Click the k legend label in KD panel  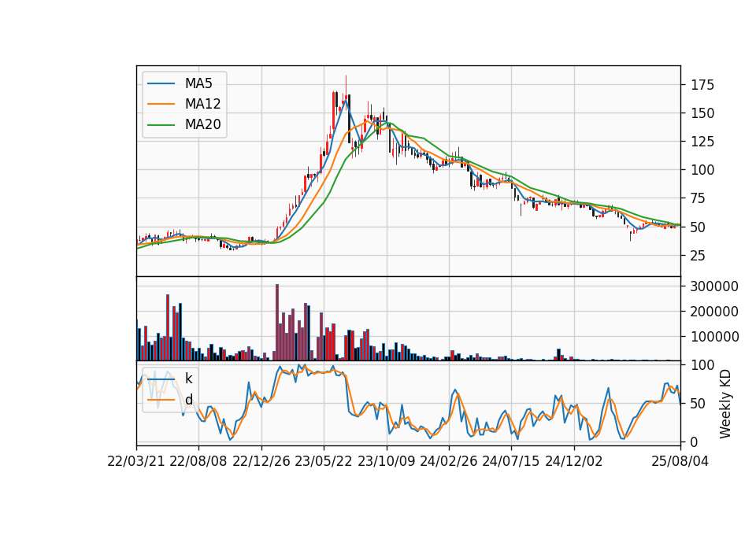coord(188,379)
